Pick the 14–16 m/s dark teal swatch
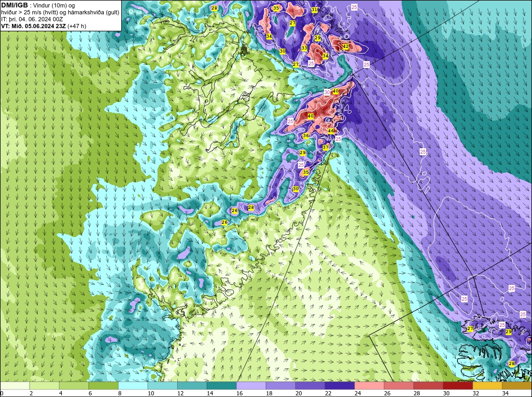Viewport: 532px width, 397px height. click(221, 385)
